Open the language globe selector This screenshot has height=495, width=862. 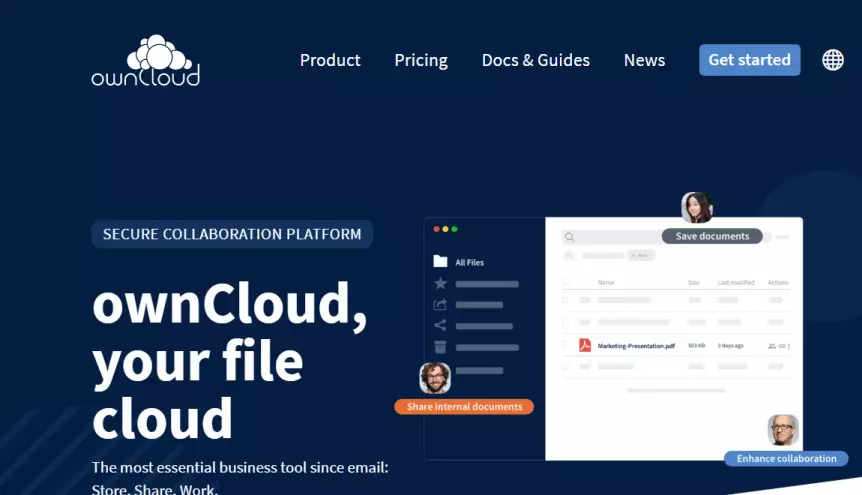pos(832,60)
